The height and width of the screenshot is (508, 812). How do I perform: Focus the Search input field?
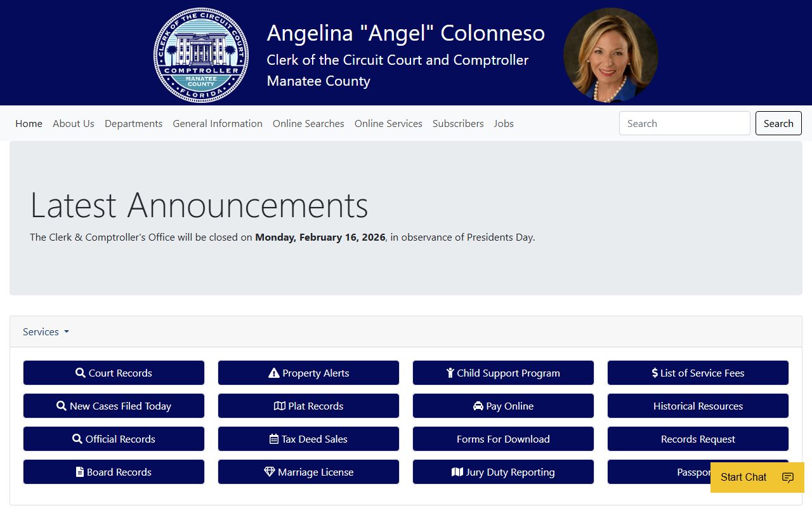click(x=684, y=123)
